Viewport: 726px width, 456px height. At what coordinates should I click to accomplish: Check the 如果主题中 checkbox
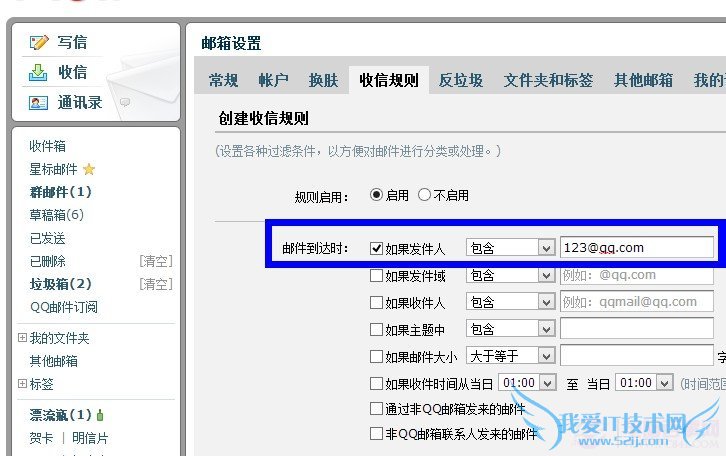pos(376,330)
